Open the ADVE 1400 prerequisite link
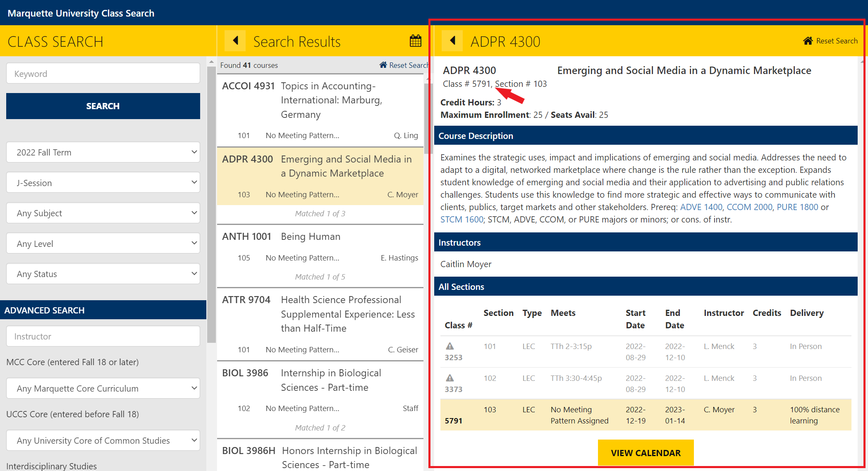Screen dimensions: 868x471 (x=701, y=207)
